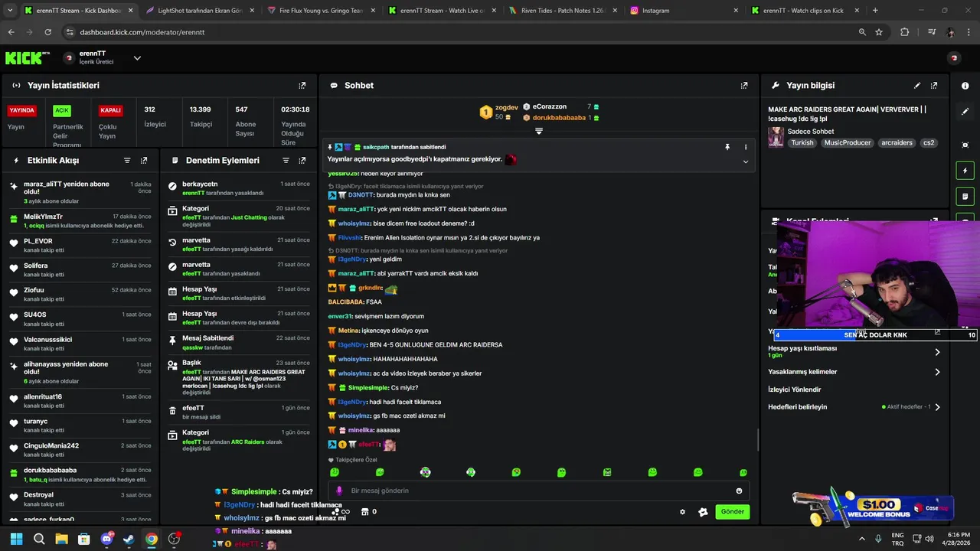
Task: Open the pinned message three-dot menu
Action: tap(746, 147)
